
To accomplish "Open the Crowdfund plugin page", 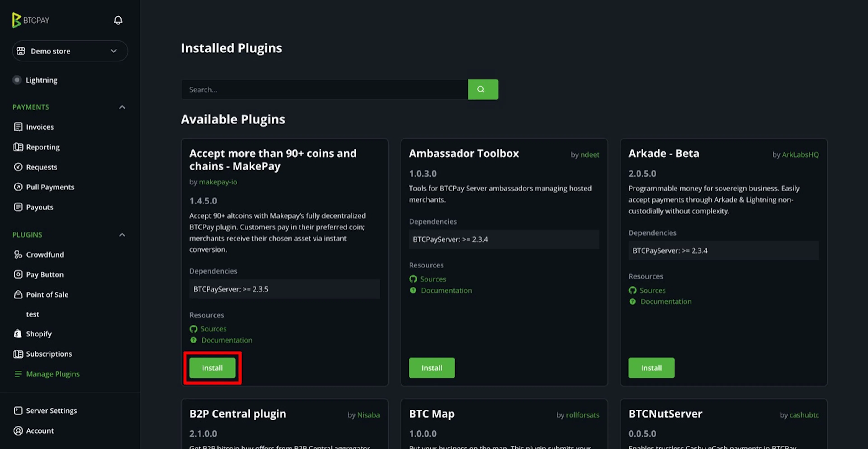I will tap(45, 255).
